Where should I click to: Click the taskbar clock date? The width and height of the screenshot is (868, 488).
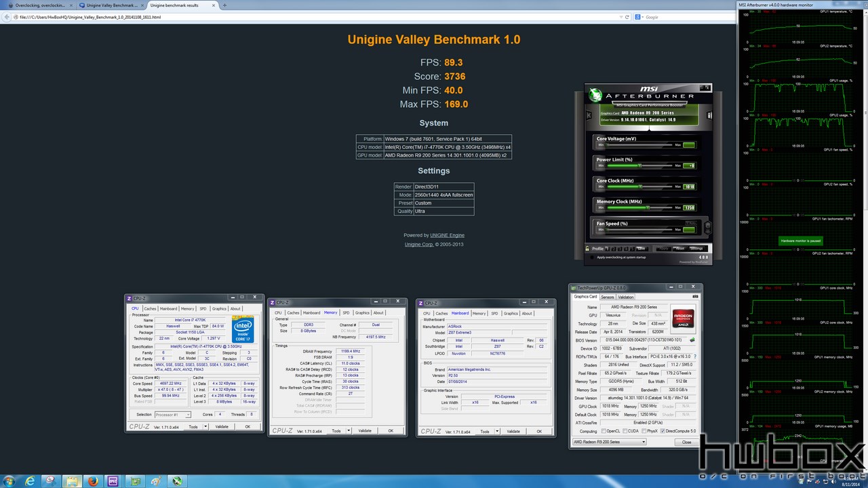pyautogui.click(x=850, y=484)
